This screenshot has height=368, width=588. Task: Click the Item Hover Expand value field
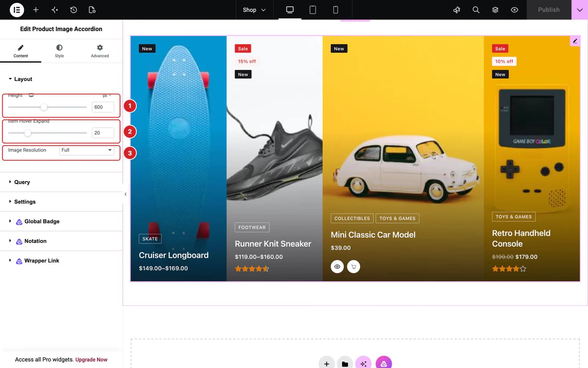(103, 133)
